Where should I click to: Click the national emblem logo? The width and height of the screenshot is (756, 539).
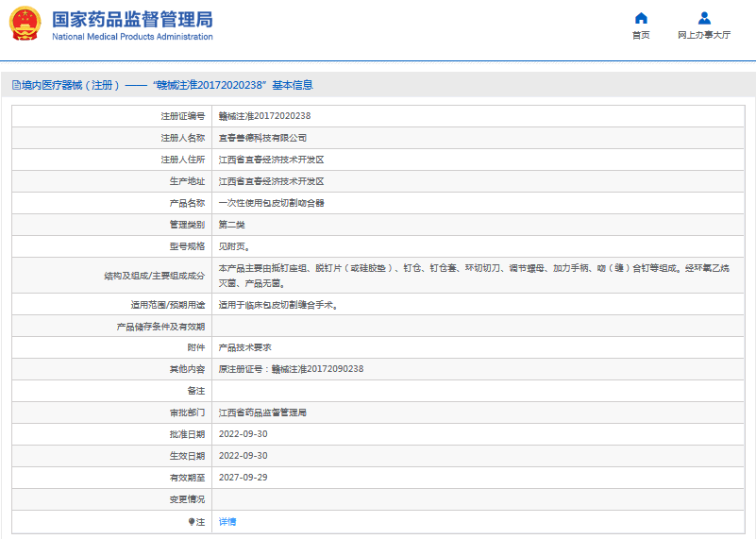pos(25,24)
